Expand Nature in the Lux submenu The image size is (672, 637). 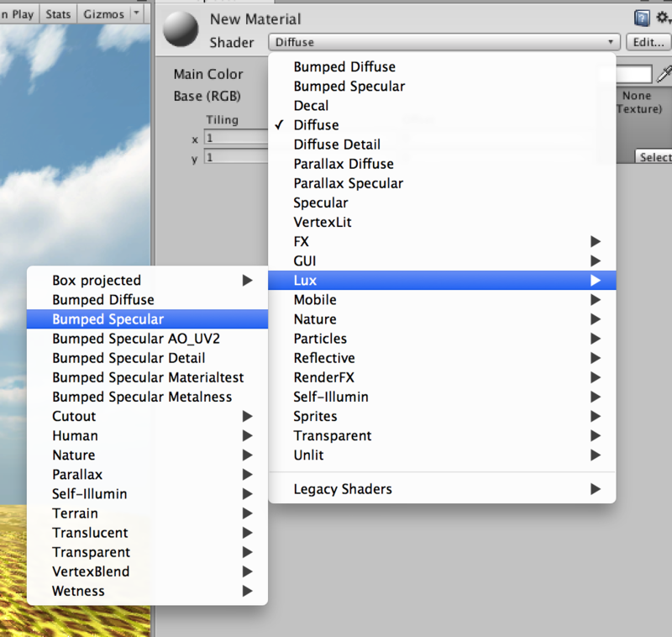point(147,455)
